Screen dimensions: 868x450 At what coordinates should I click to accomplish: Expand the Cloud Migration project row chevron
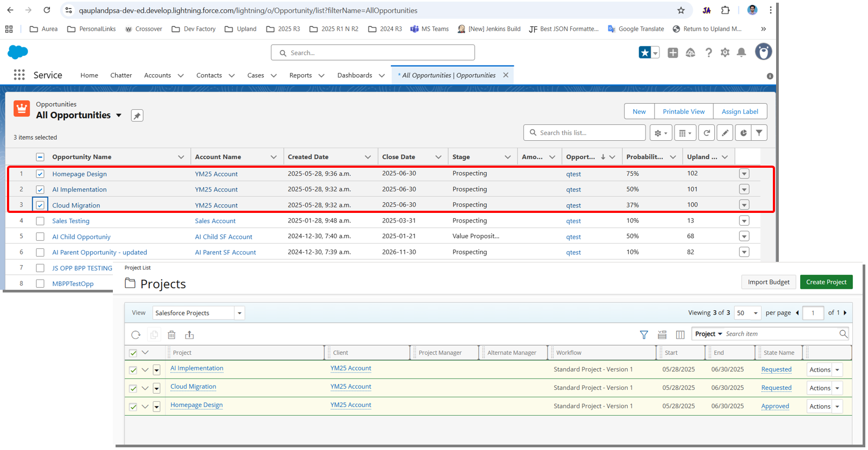(x=145, y=388)
